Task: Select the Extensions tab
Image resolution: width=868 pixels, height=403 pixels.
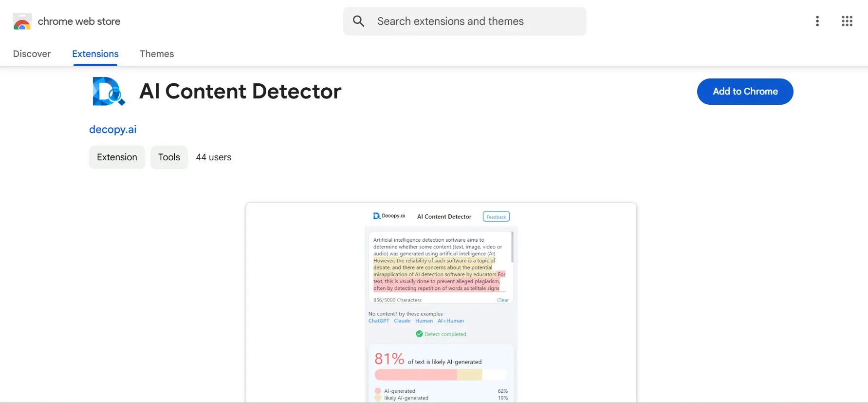Action: click(95, 54)
